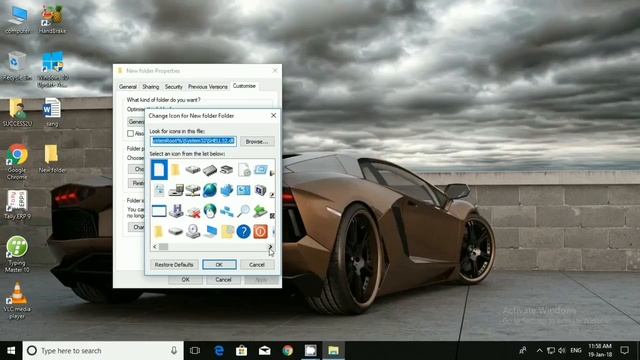Pick the grey flat drive icon in bottom row

[x=176, y=232]
